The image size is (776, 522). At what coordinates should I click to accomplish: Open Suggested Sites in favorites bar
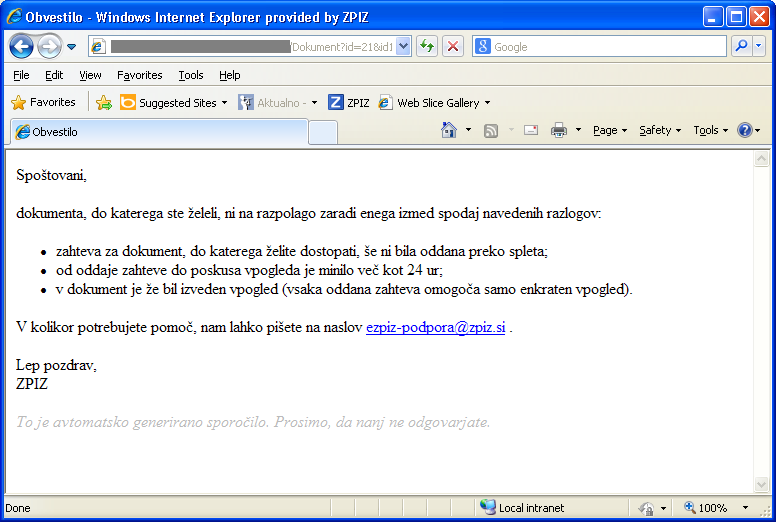(173, 102)
